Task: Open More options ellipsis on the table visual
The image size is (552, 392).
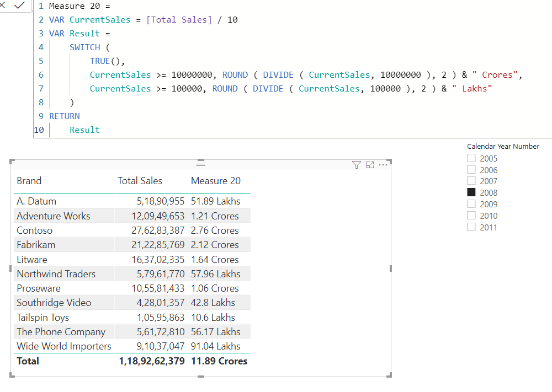Action: tap(383, 164)
